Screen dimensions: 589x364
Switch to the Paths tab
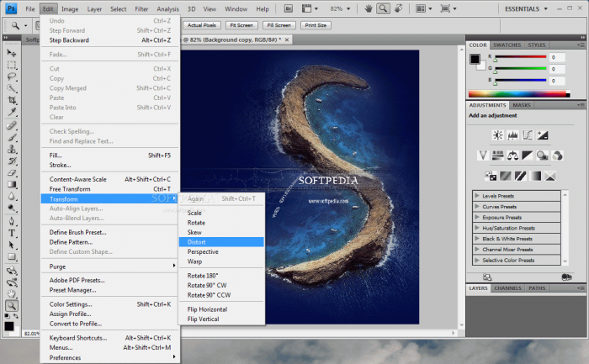[537, 288]
